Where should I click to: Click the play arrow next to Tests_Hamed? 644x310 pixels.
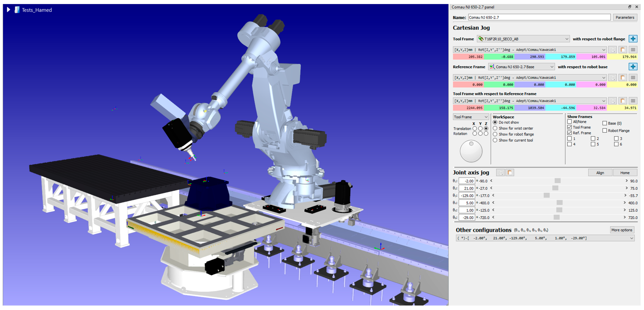coord(8,10)
